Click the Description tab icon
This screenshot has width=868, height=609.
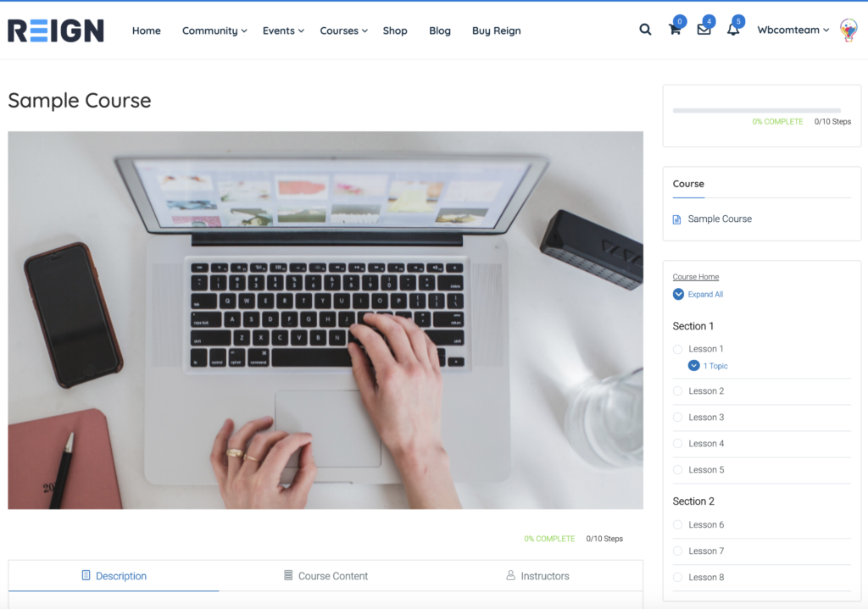click(x=86, y=575)
